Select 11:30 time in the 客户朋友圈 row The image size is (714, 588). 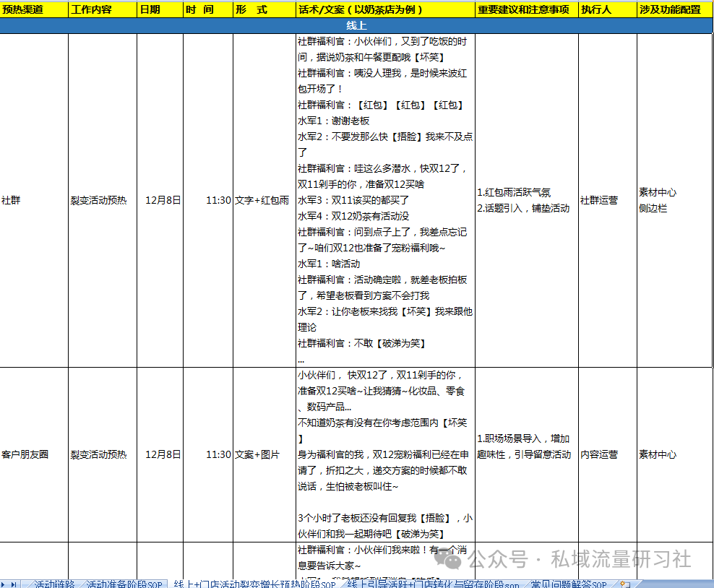coord(208,454)
